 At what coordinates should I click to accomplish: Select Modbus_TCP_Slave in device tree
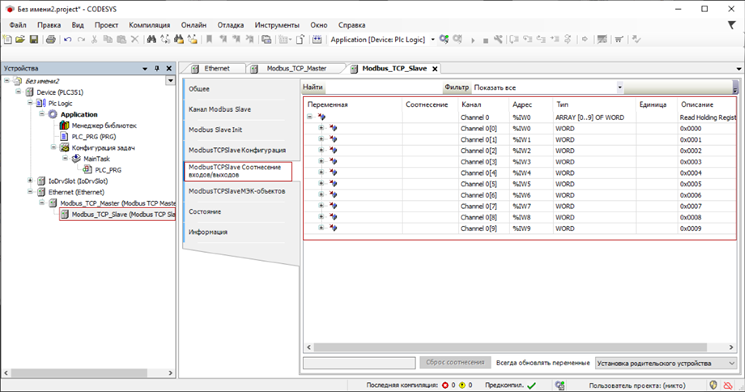[123, 214]
